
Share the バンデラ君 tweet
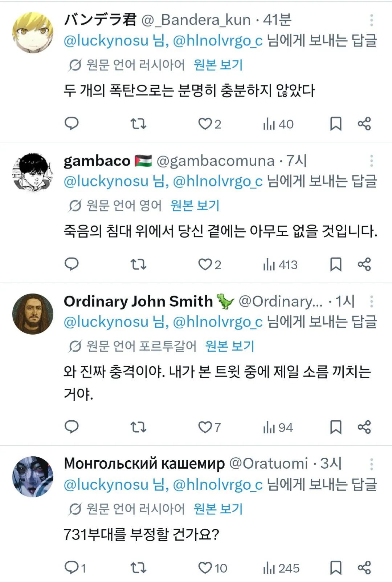click(x=364, y=124)
